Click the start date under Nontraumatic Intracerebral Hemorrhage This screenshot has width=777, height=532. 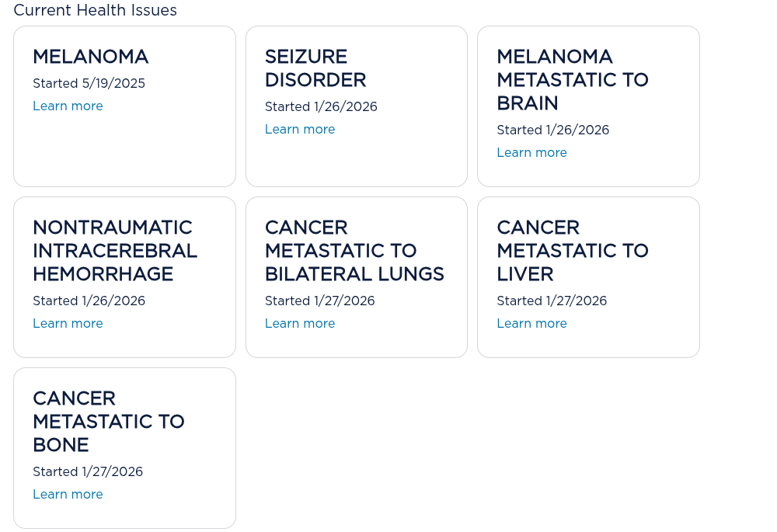point(89,301)
